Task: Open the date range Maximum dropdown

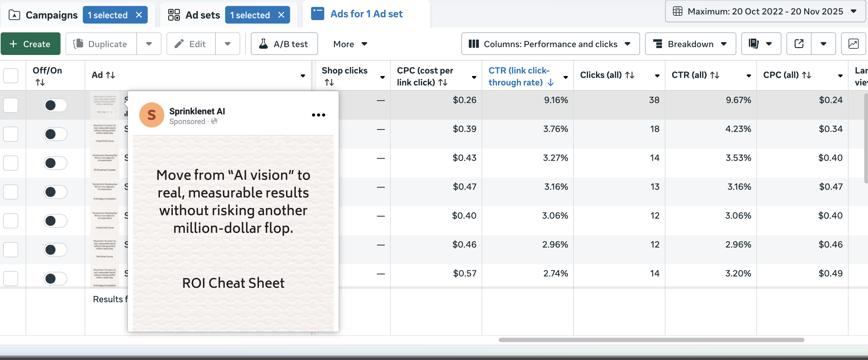Action: tap(765, 12)
